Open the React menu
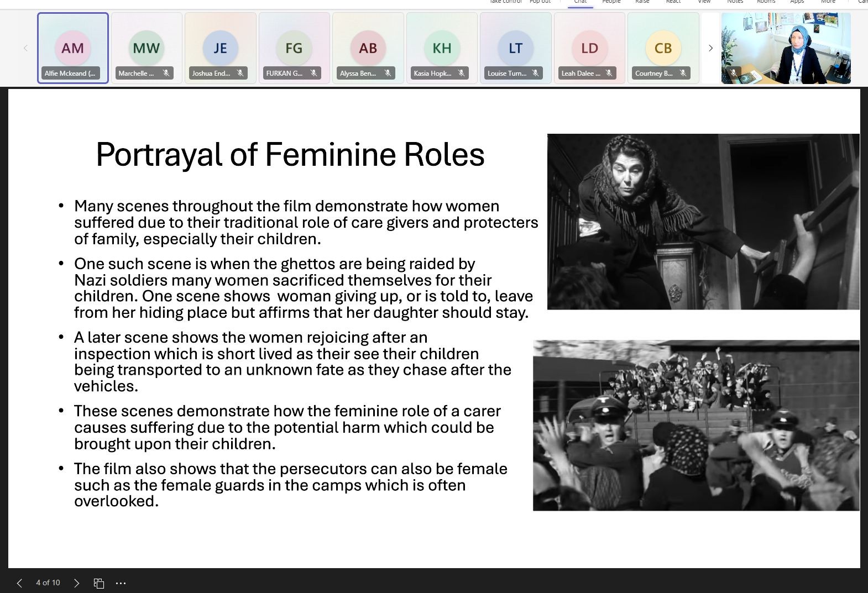 [x=673, y=2]
